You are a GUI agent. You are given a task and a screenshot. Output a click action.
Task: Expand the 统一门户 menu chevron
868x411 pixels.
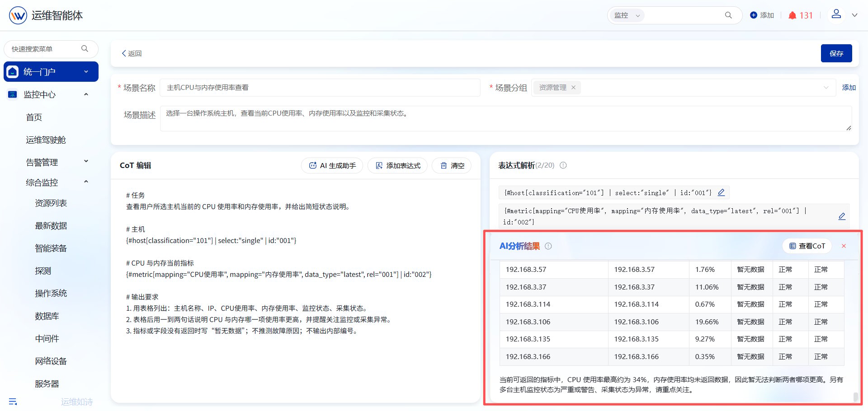(x=86, y=72)
